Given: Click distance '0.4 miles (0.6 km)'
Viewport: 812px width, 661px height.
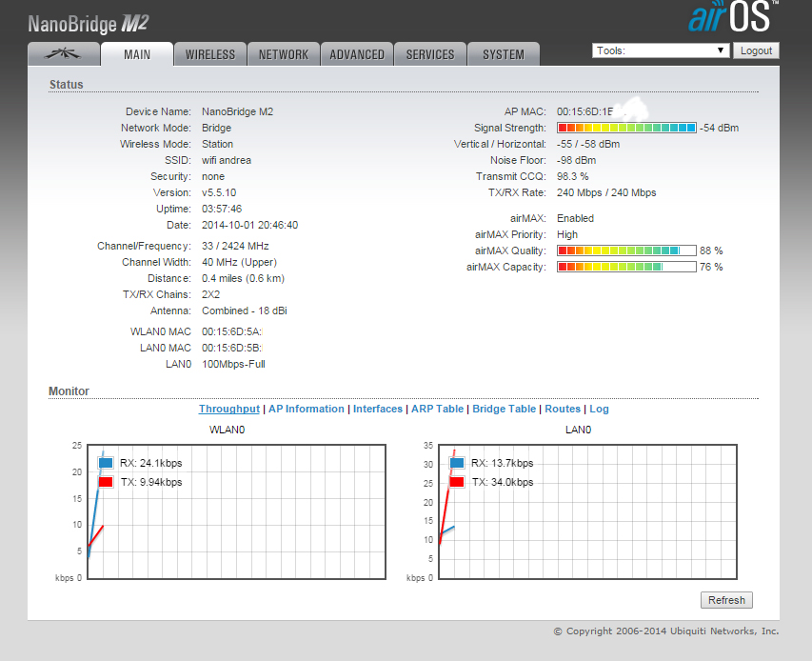Looking at the screenshot, I should point(243,278).
